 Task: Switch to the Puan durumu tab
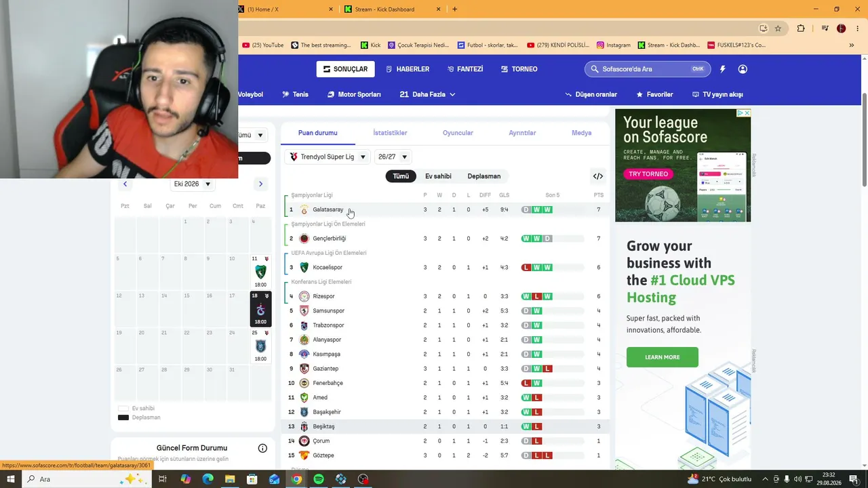318,133
